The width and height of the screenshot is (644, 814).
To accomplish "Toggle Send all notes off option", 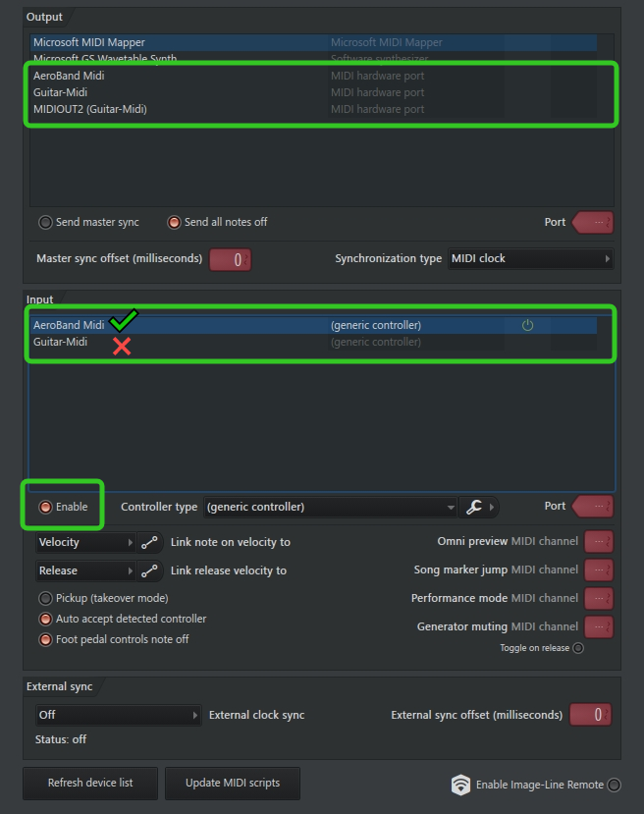I will click(174, 222).
